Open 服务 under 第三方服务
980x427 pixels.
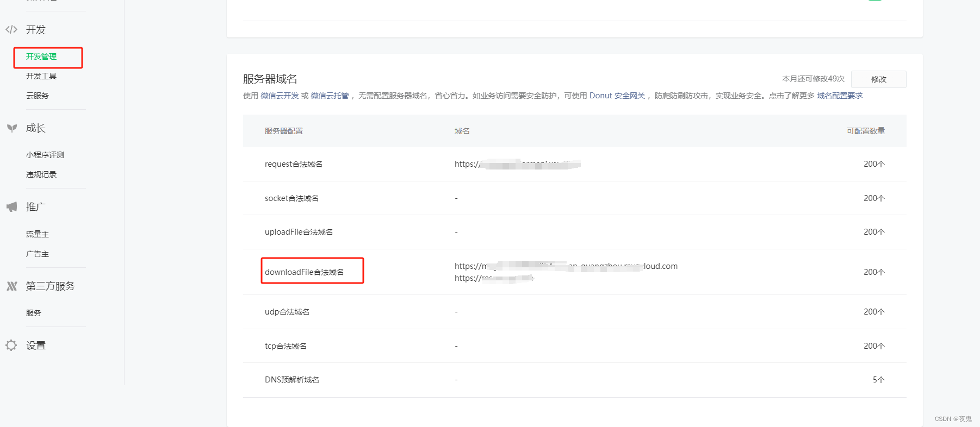[x=34, y=313]
